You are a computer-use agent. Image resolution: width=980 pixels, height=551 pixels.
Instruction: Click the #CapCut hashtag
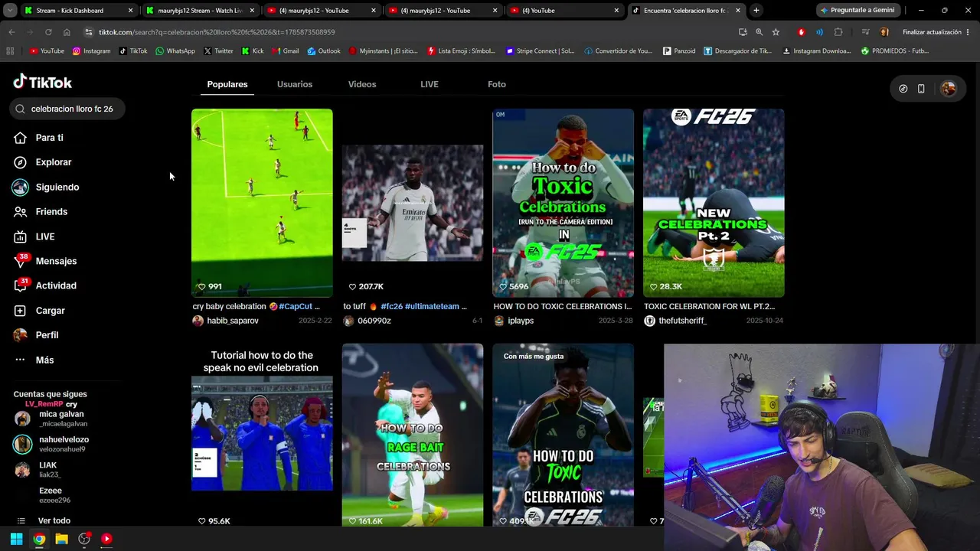tap(295, 306)
